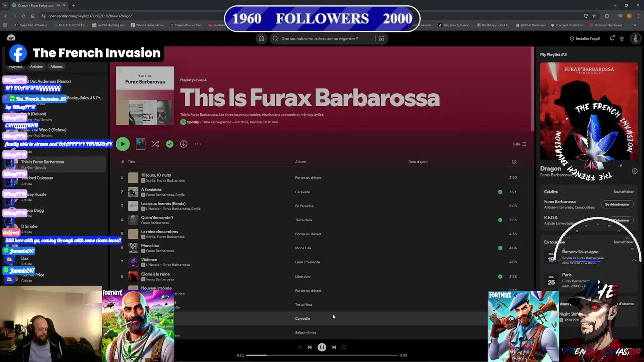The image size is (644, 362).
Task: Select track 'La reine des ombres'
Action: pyautogui.click(x=159, y=232)
